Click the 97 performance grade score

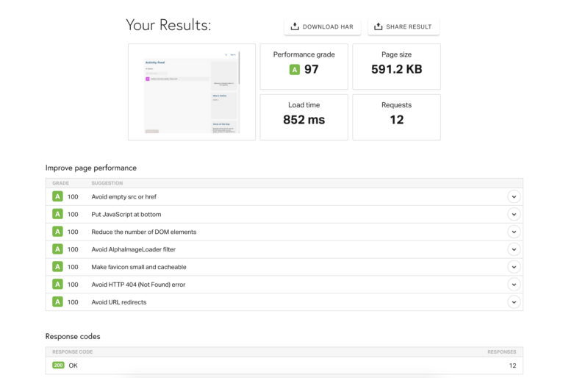pyautogui.click(x=311, y=69)
